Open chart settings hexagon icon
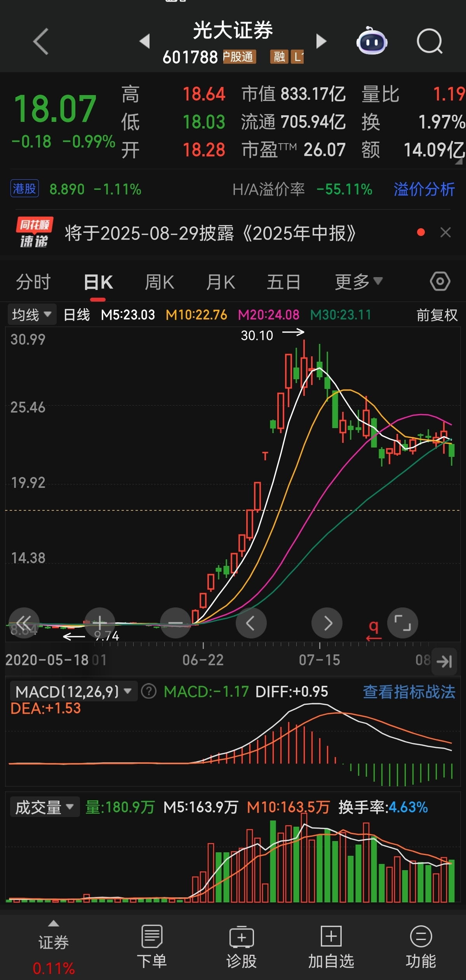466x980 pixels. pyautogui.click(x=440, y=281)
